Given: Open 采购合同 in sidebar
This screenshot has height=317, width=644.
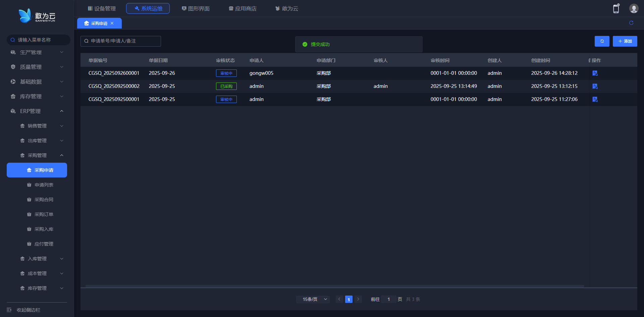Looking at the screenshot, I should [44, 200].
